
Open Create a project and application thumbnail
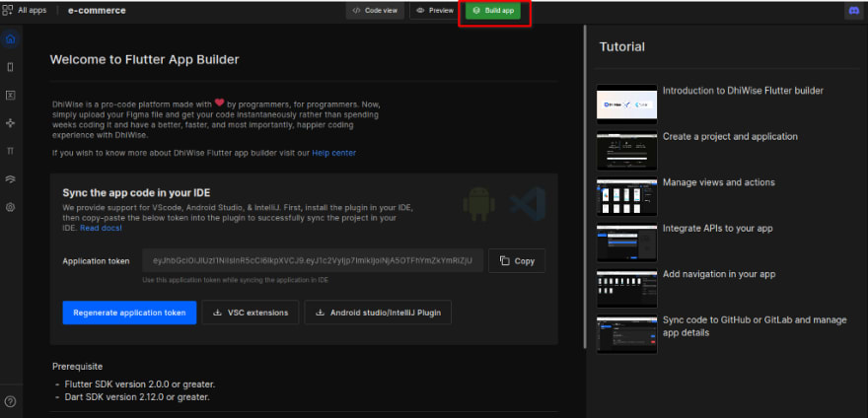tap(626, 151)
